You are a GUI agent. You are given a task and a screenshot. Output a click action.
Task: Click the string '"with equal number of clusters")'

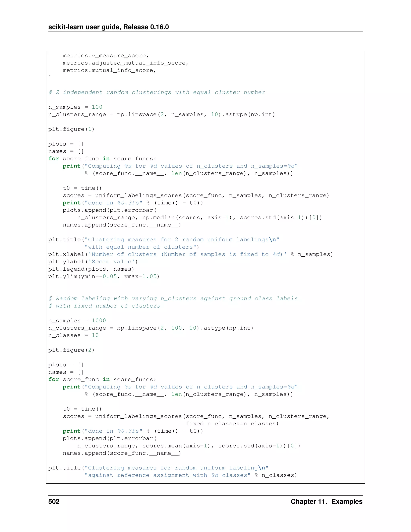[x=142, y=247]
